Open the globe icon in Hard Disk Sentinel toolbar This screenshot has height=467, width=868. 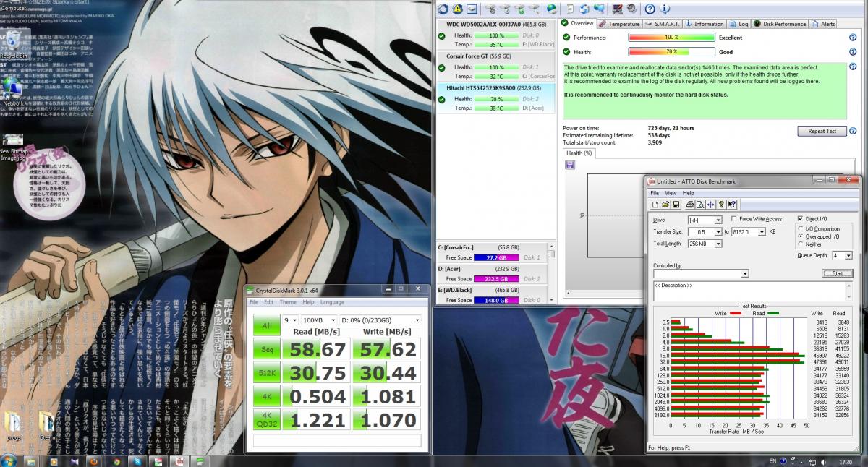(551, 9)
